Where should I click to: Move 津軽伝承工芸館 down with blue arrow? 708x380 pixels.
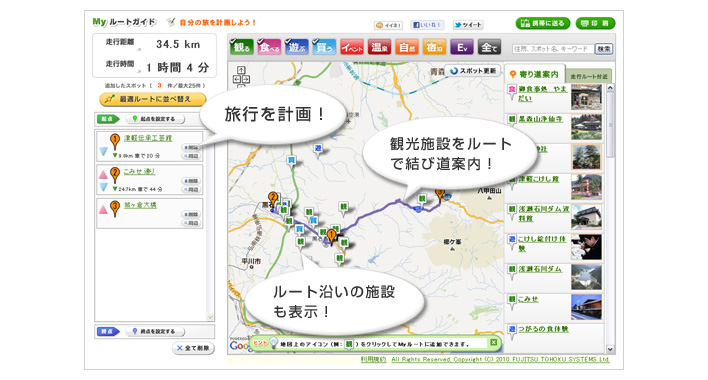(103, 152)
